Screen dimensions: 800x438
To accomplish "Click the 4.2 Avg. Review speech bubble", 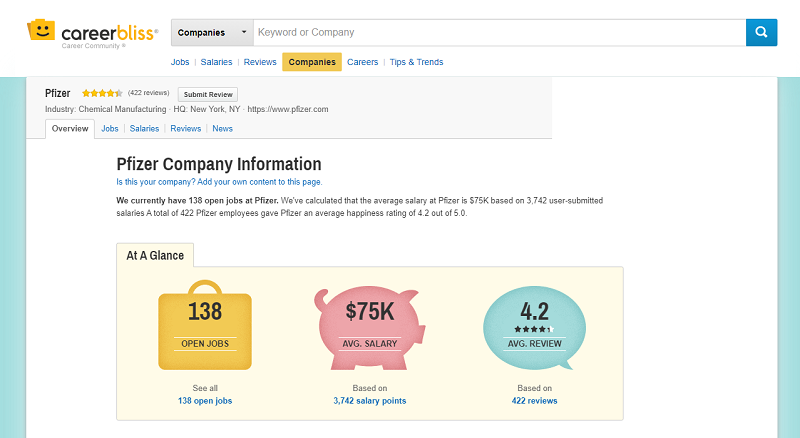I will (534, 327).
